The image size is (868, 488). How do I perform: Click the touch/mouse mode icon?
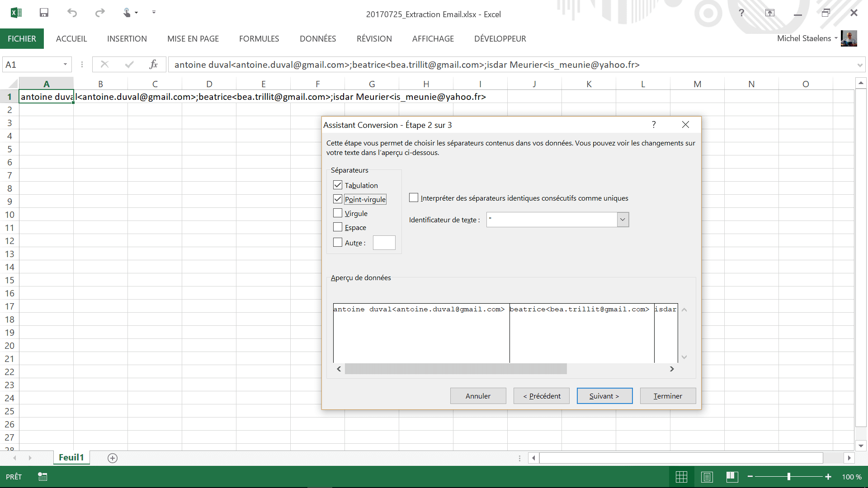tap(127, 13)
